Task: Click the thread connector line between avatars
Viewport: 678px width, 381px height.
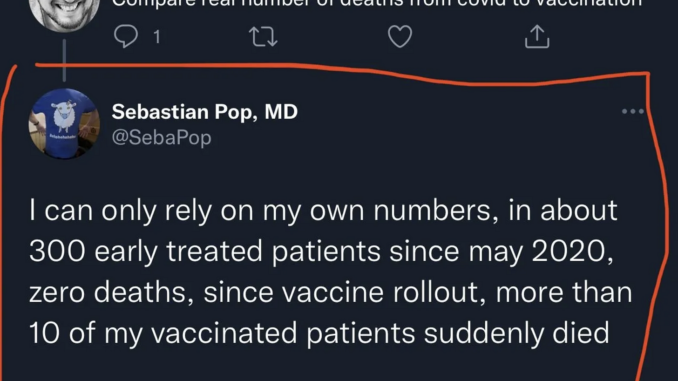Action: pos(64,61)
